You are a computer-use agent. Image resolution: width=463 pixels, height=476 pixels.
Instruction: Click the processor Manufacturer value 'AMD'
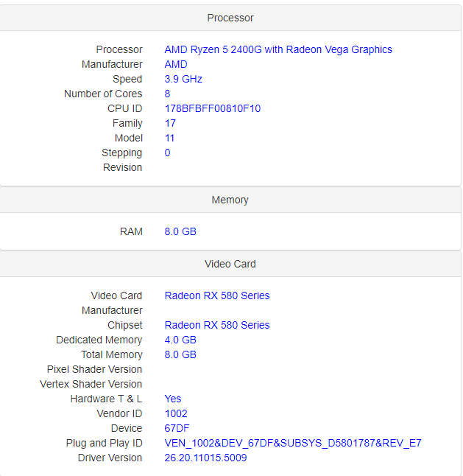[x=176, y=64]
